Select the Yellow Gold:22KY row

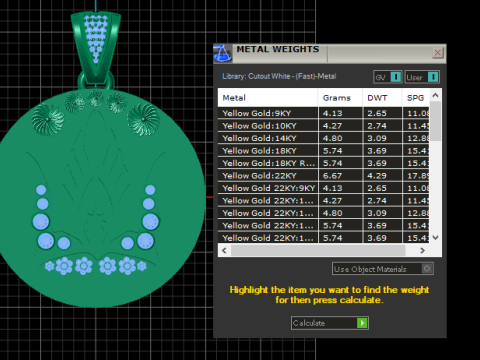pyautogui.click(x=324, y=176)
